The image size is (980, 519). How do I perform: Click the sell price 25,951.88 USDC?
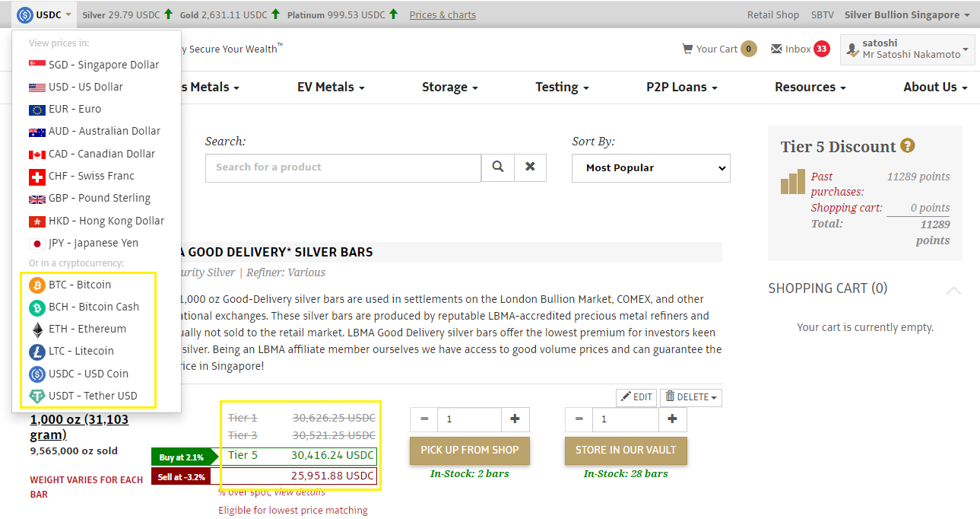click(332, 476)
